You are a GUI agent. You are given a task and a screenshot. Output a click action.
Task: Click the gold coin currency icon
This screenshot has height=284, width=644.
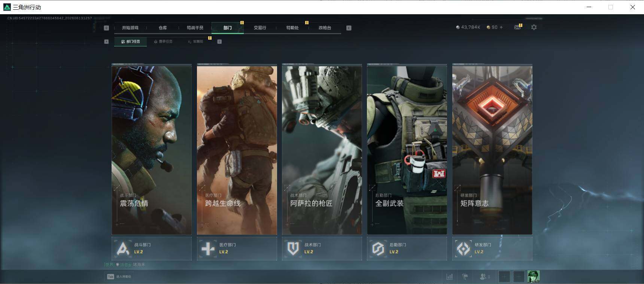pos(488,27)
